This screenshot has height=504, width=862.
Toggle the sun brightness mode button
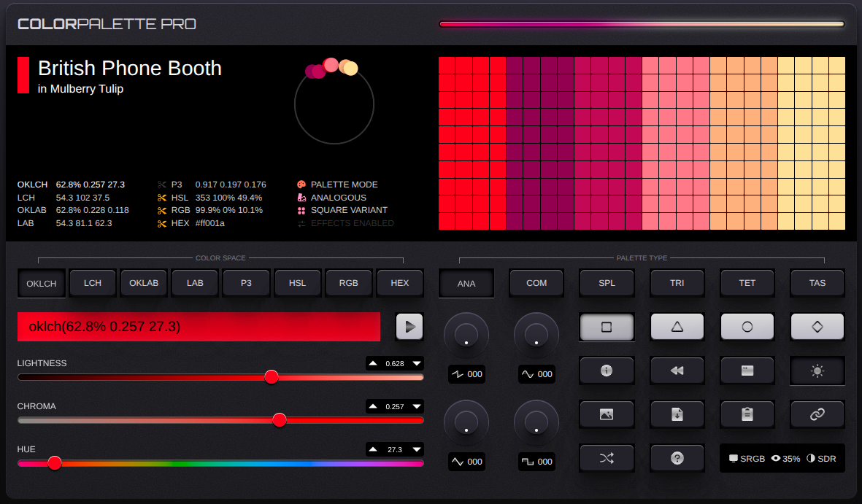pyautogui.click(x=817, y=371)
